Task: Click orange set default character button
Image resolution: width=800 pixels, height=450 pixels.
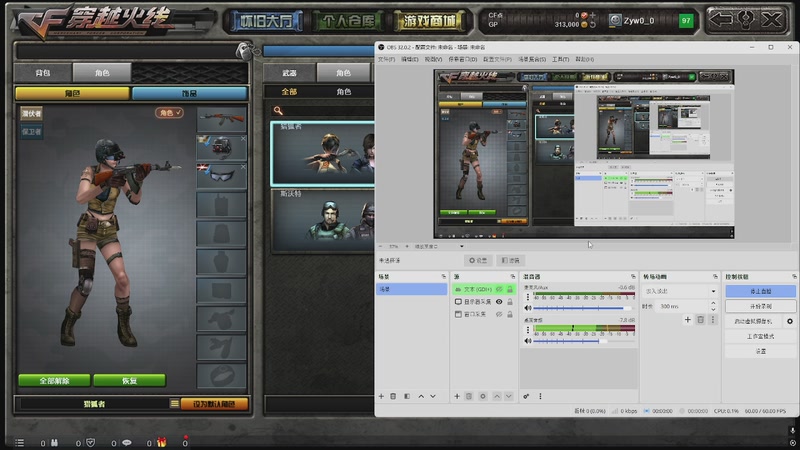Action: tap(214, 404)
